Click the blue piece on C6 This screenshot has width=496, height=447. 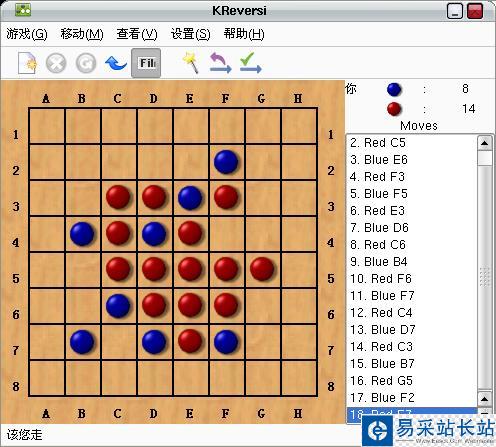(x=118, y=305)
